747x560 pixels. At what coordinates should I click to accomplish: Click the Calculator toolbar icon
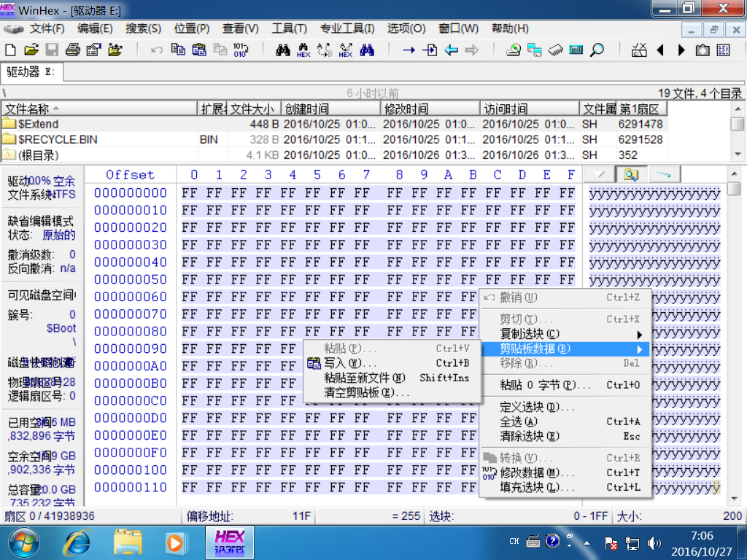click(576, 50)
